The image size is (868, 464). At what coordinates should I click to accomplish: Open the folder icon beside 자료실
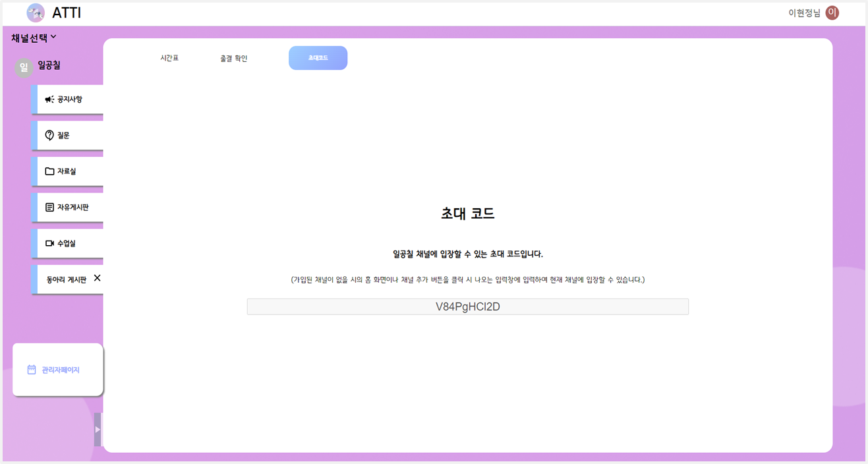49,170
